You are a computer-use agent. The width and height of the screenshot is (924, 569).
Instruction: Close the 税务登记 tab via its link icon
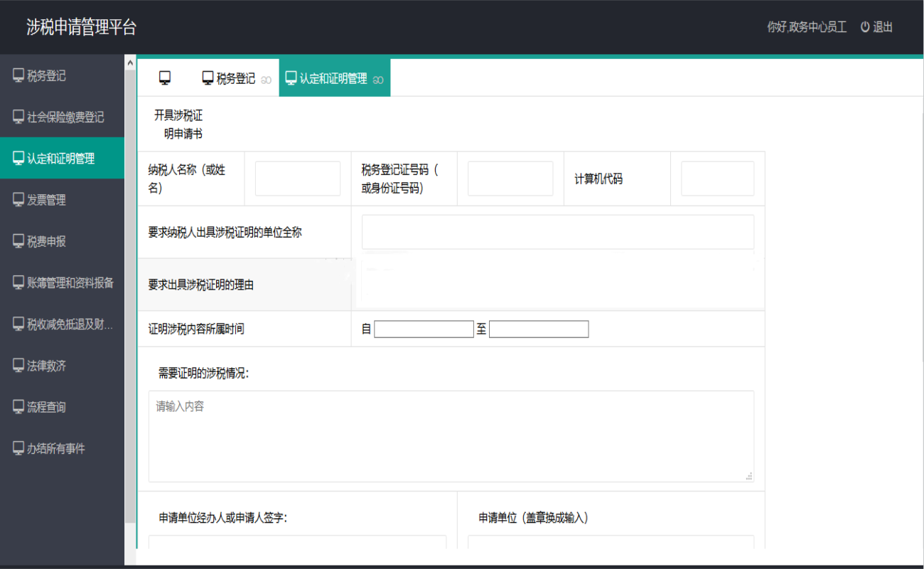tap(267, 80)
